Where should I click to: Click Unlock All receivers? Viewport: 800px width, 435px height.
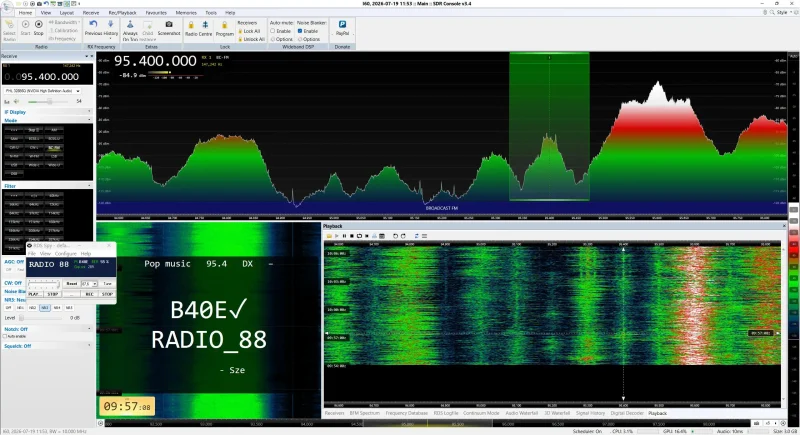tap(251, 39)
